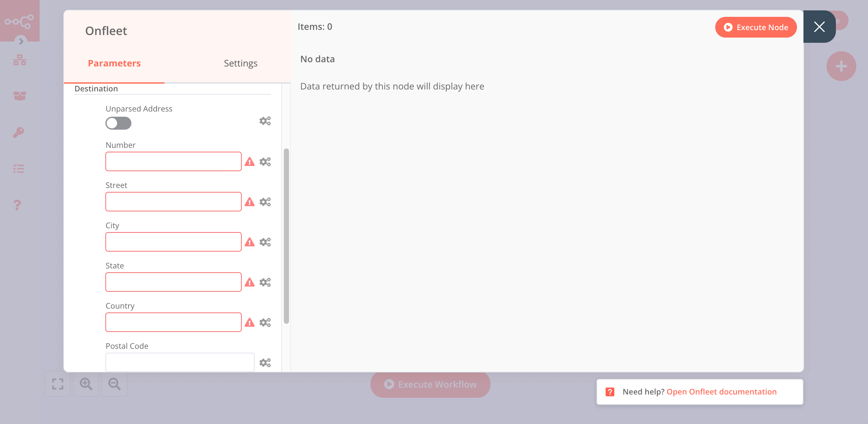Click warning icon beside Street field
Image resolution: width=868 pixels, height=424 pixels.
[x=249, y=202]
